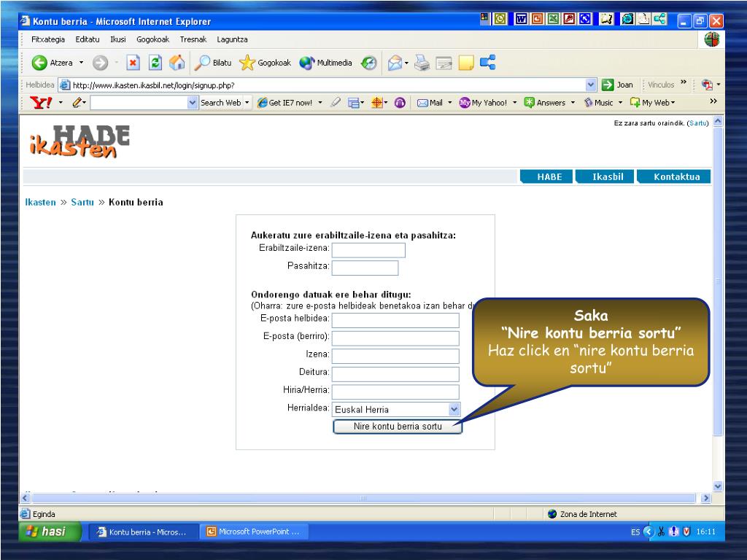Click the Pasahitza input field
This screenshot has height=560, width=747.
tap(365, 268)
